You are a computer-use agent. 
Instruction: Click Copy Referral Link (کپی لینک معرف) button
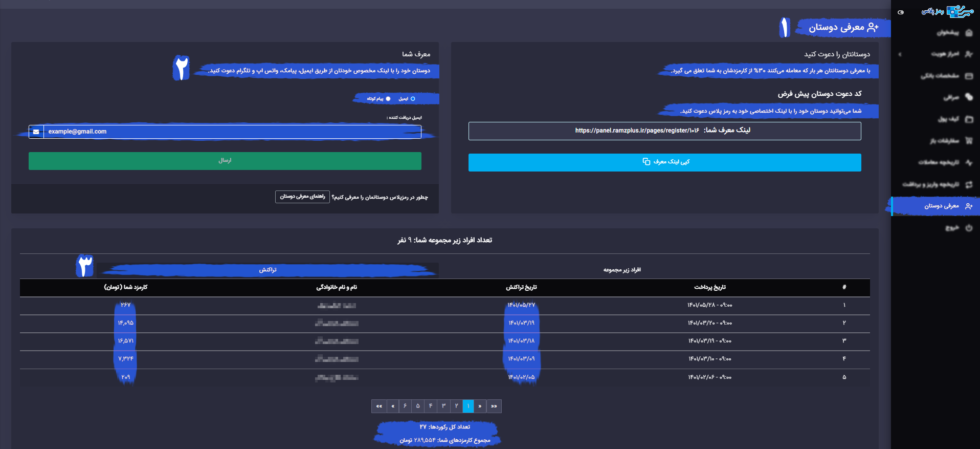pos(665,162)
